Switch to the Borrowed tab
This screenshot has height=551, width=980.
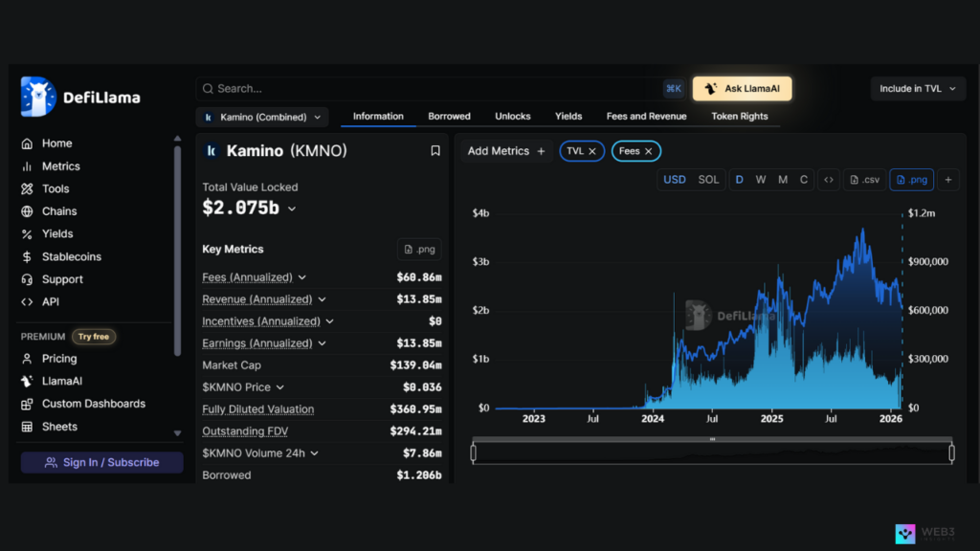pyautogui.click(x=449, y=117)
